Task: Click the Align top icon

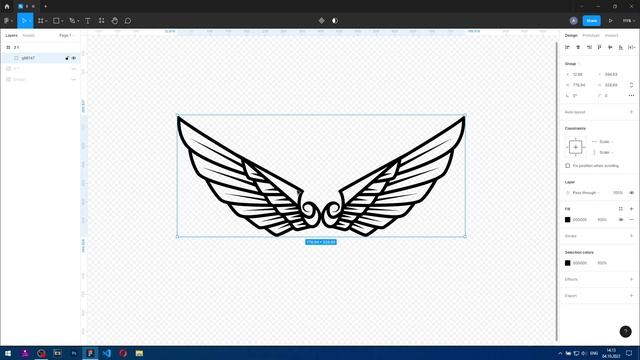Action: pos(599,47)
